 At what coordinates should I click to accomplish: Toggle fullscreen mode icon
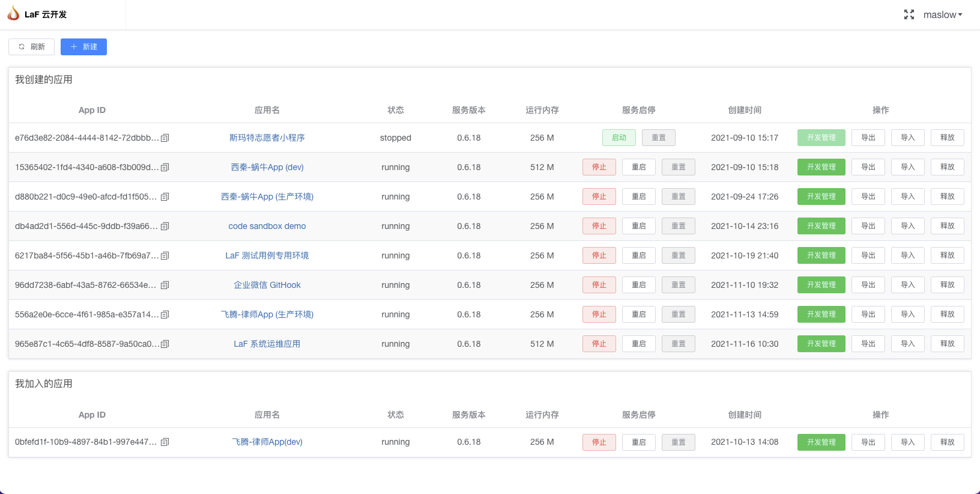tap(909, 15)
